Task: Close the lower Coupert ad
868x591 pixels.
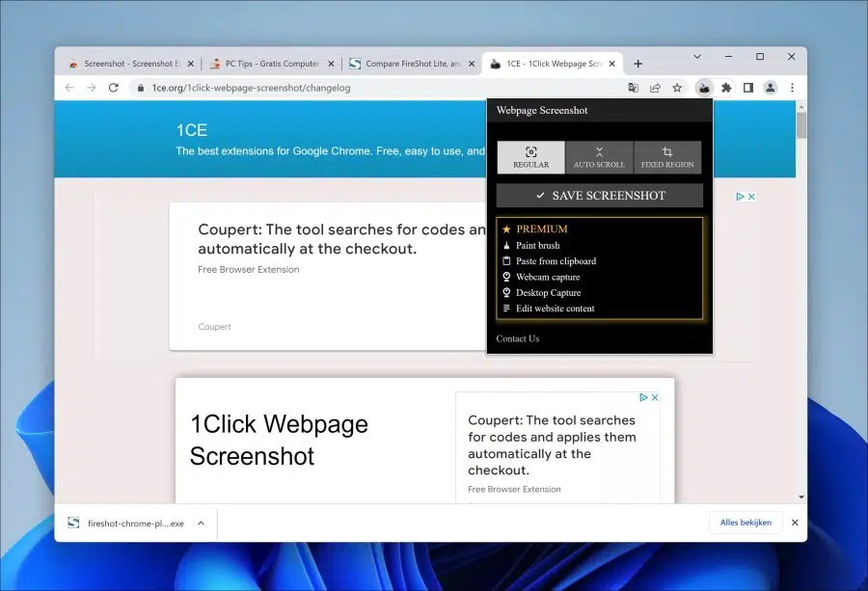Action: pyautogui.click(x=655, y=397)
